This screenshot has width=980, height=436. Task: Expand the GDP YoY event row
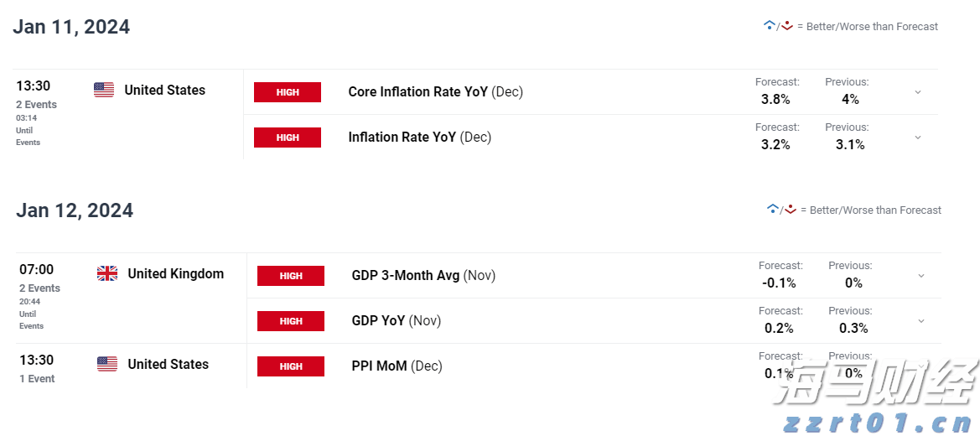point(921,321)
